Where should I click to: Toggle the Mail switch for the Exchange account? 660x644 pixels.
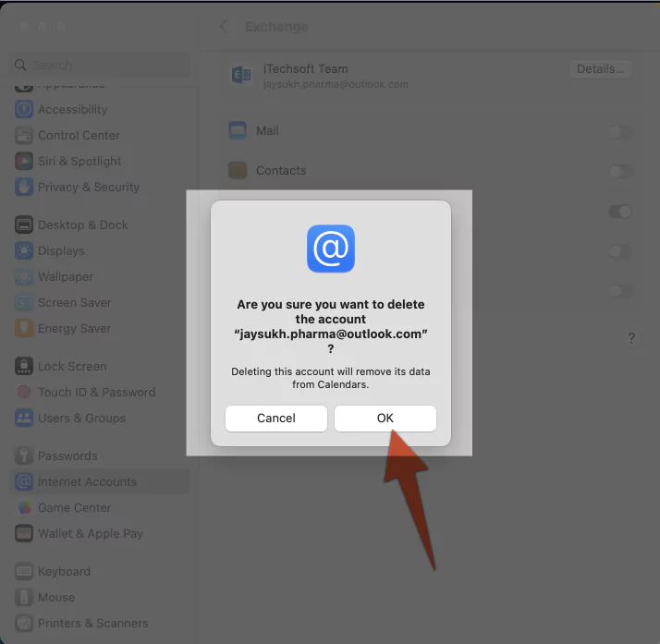(x=620, y=132)
